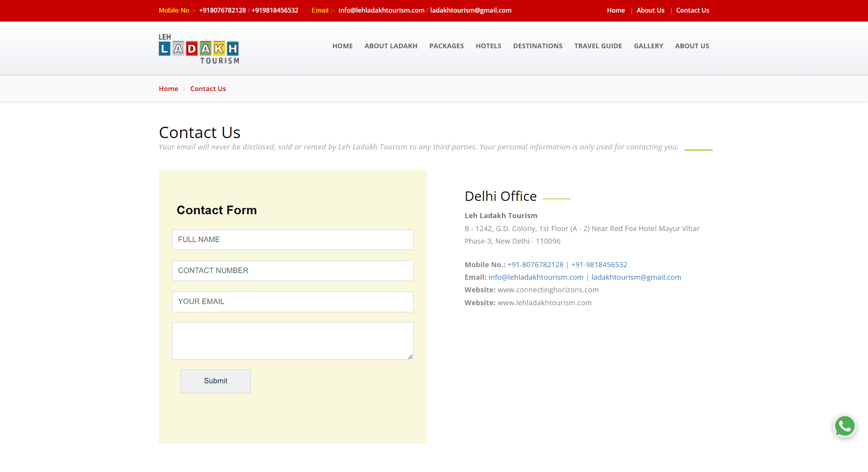Click inside the message text area
Viewport: 868px width, 472px height.
[292, 341]
